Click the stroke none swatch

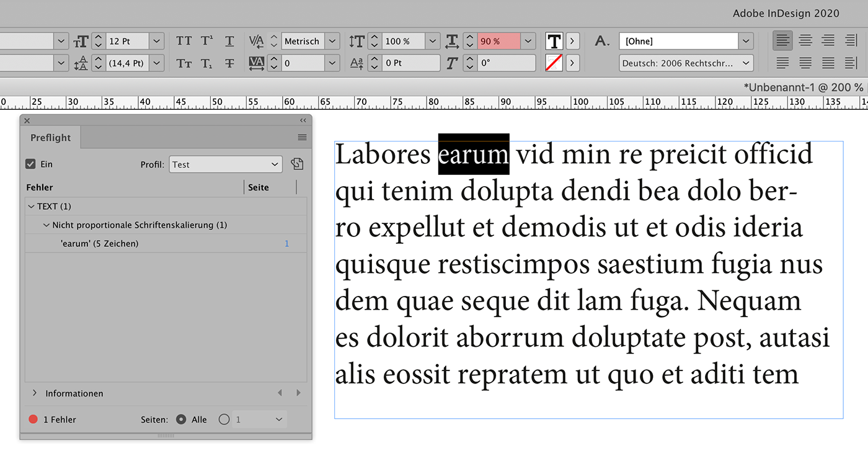tap(554, 63)
